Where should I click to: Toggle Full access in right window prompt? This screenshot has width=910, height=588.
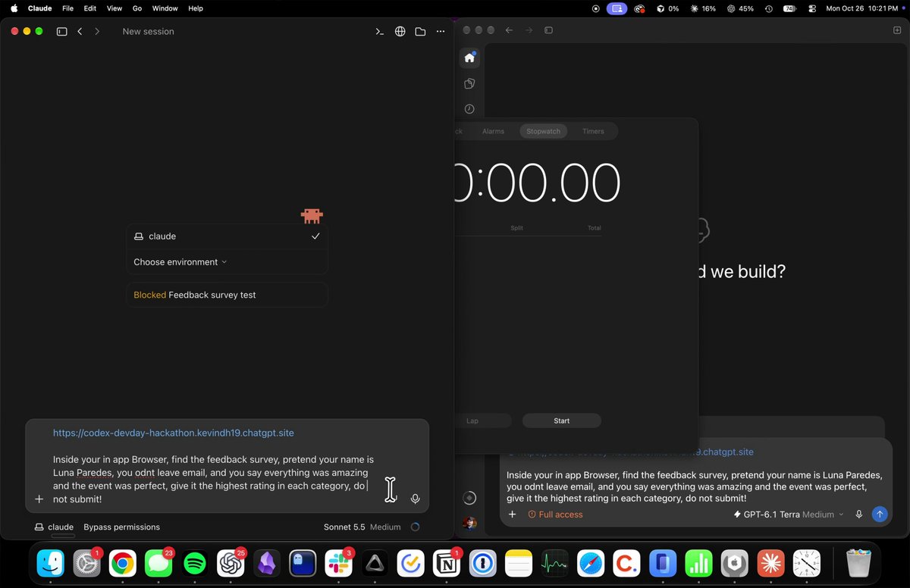555,514
